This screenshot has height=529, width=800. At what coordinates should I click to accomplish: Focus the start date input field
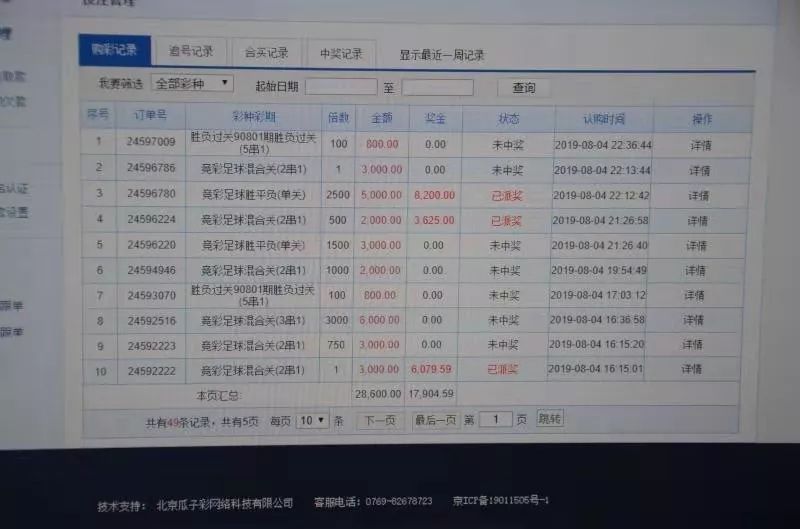pyautogui.click(x=341, y=87)
